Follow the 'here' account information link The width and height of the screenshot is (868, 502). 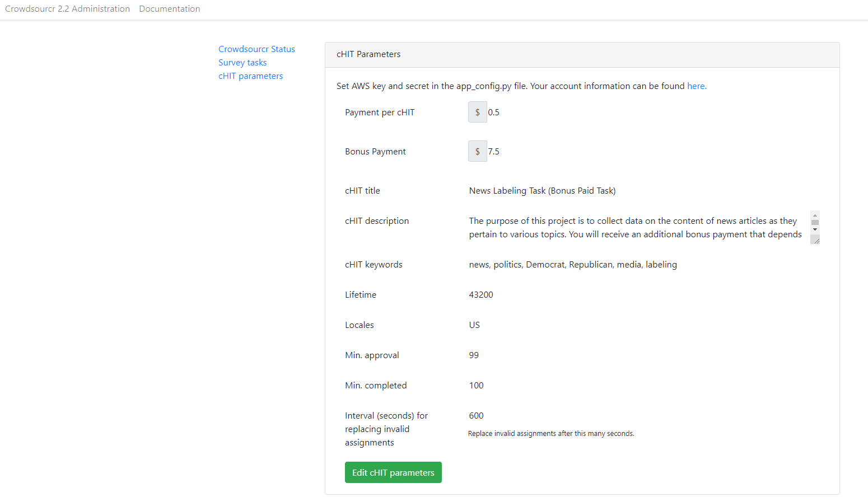click(696, 86)
